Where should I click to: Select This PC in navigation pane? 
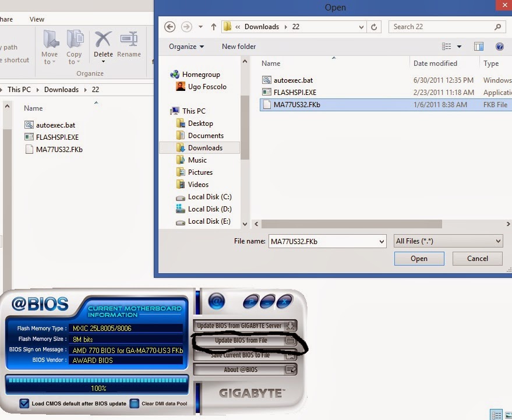pyautogui.click(x=188, y=111)
